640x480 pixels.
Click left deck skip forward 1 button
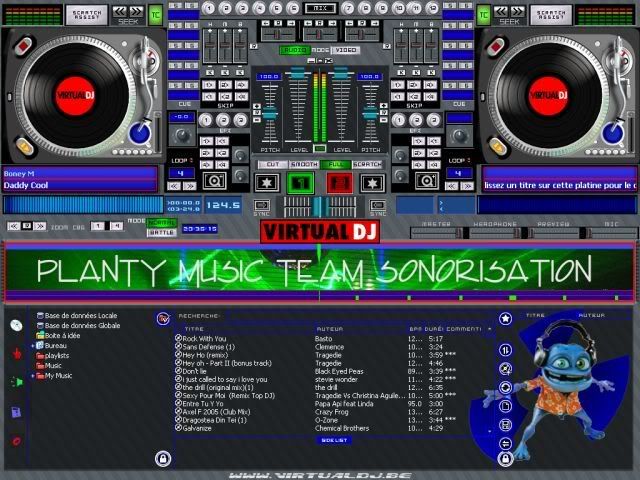[209, 85]
